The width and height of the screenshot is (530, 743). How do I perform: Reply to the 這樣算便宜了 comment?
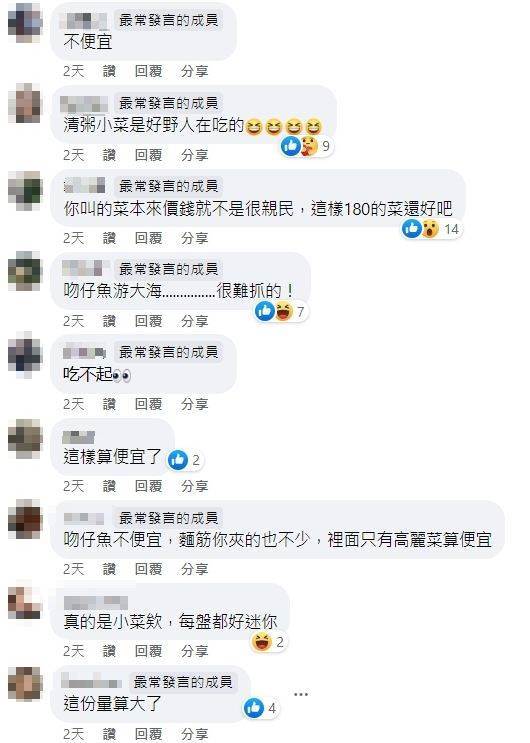pos(148,486)
